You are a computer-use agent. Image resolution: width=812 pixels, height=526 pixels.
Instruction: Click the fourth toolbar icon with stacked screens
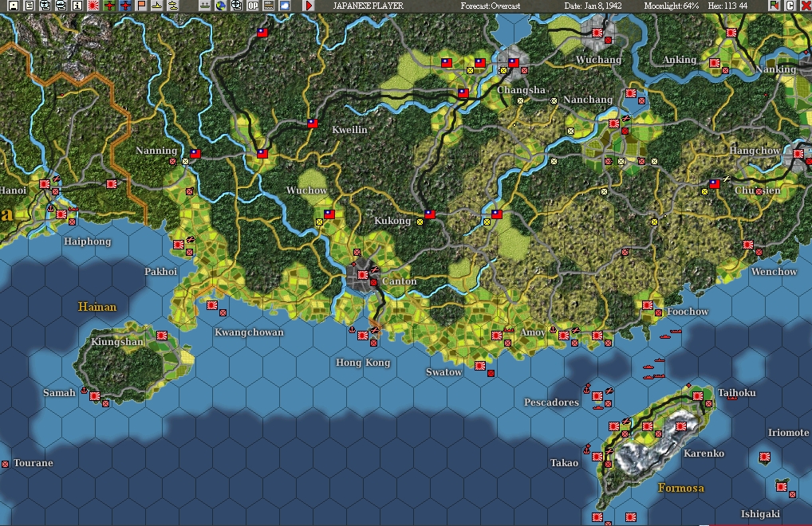click(61, 6)
